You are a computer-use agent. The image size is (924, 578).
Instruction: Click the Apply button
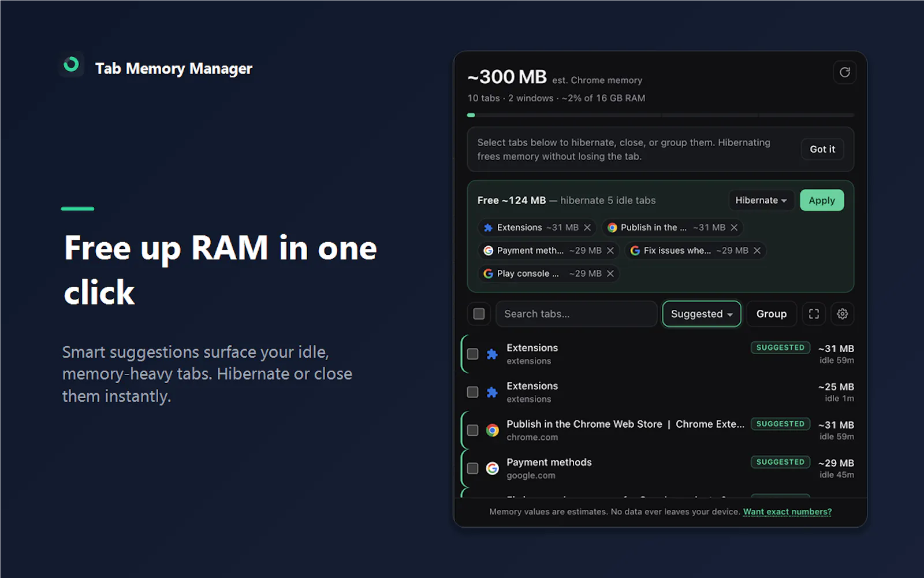(x=822, y=201)
